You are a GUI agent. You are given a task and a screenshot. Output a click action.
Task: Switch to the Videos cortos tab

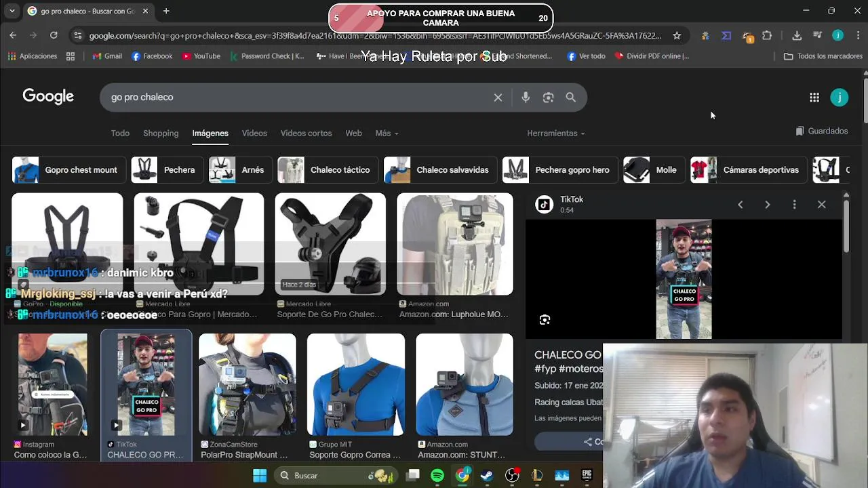[x=306, y=134]
